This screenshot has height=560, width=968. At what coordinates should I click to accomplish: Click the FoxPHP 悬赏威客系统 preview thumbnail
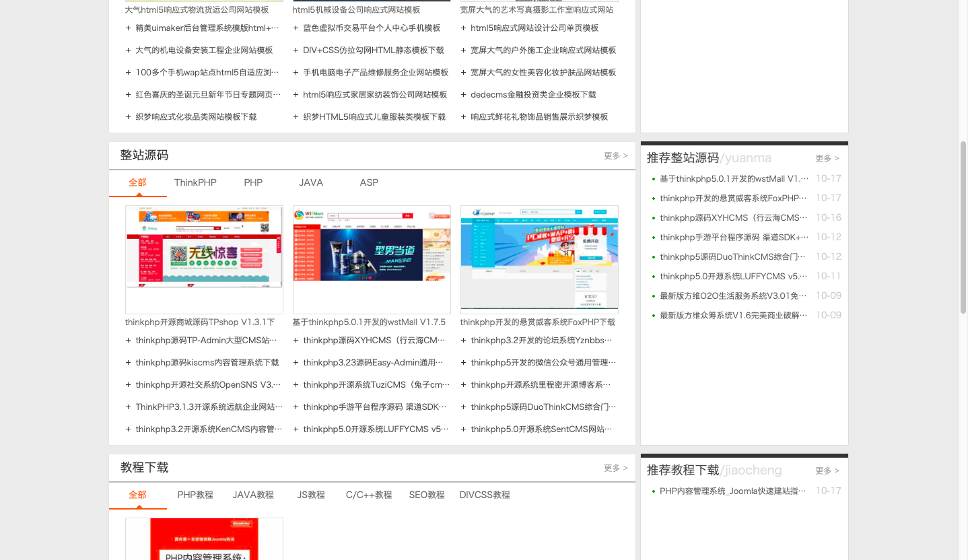pyautogui.click(x=539, y=259)
